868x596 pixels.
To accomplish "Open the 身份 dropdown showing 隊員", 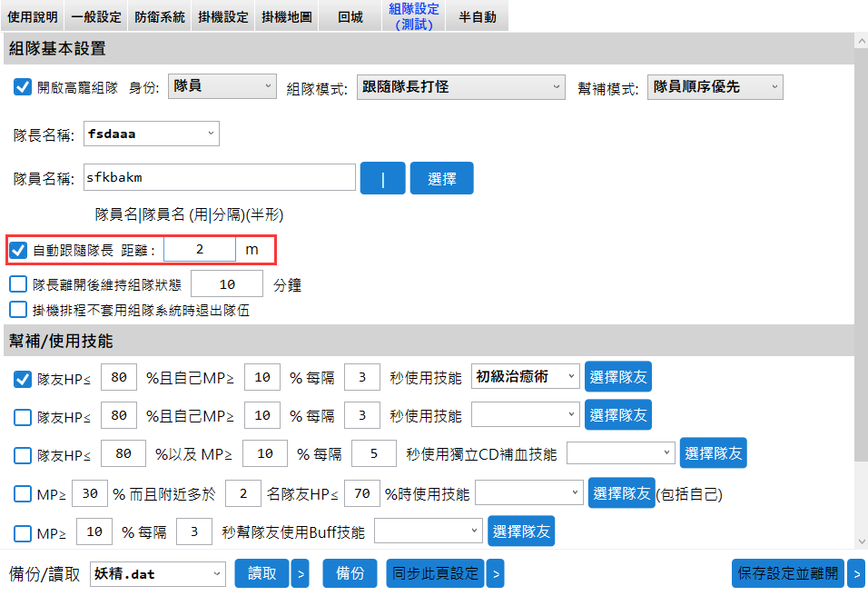I will (x=222, y=86).
